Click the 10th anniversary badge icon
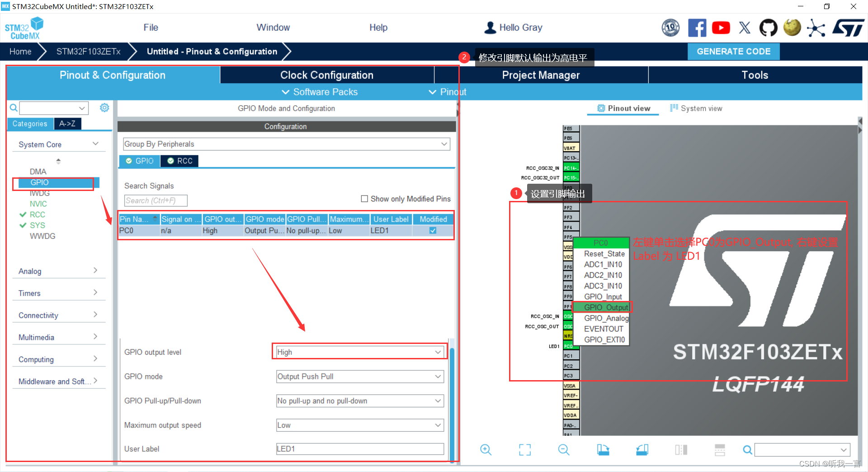The height and width of the screenshot is (472, 868). pos(670,28)
